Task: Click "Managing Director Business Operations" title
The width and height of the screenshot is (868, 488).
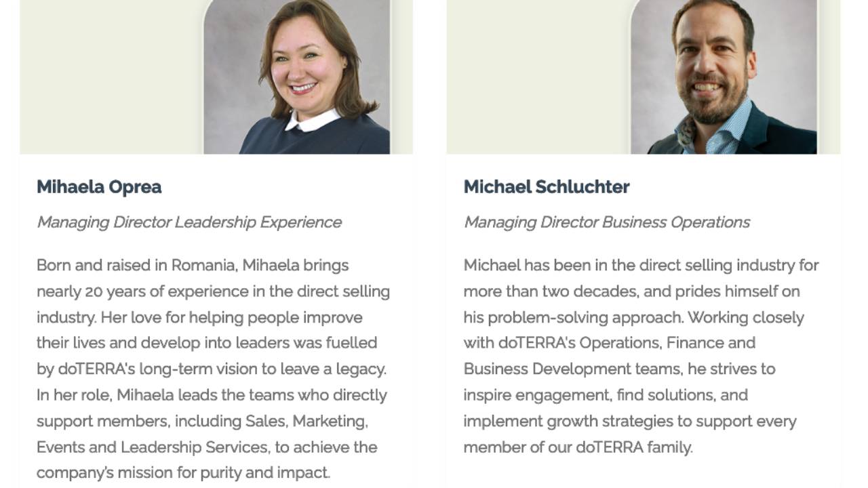Action: click(x=607, y=222)
